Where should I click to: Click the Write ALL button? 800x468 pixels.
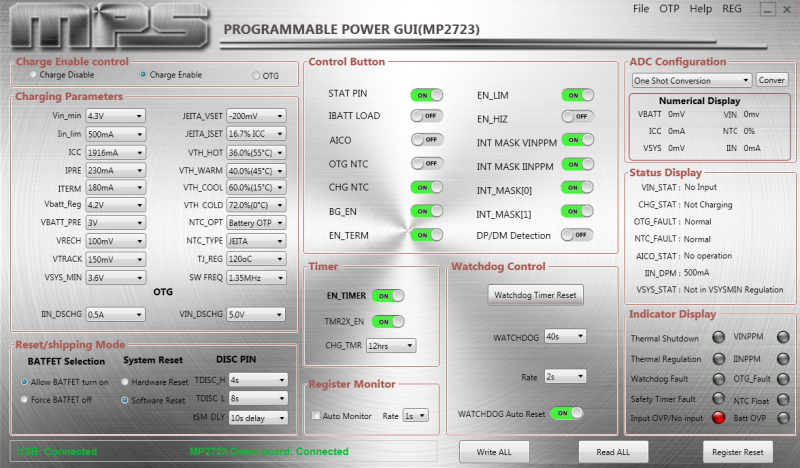[x=494, y=452]
